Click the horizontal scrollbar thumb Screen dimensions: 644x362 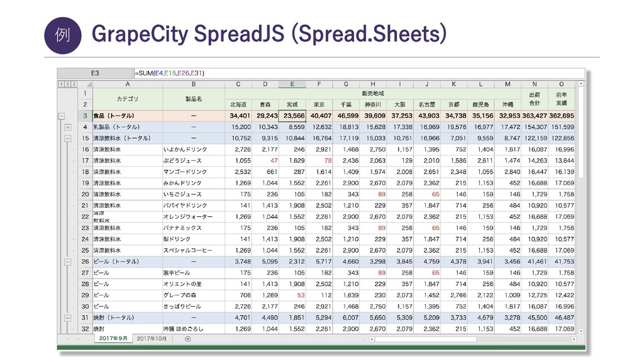[x=425, y=339]
